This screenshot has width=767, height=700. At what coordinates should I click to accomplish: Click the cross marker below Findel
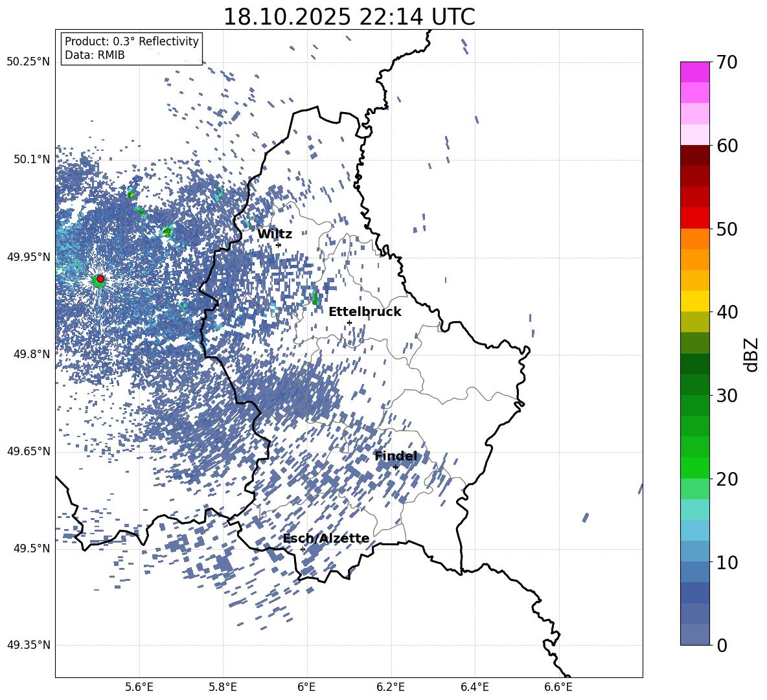[396, 468]
